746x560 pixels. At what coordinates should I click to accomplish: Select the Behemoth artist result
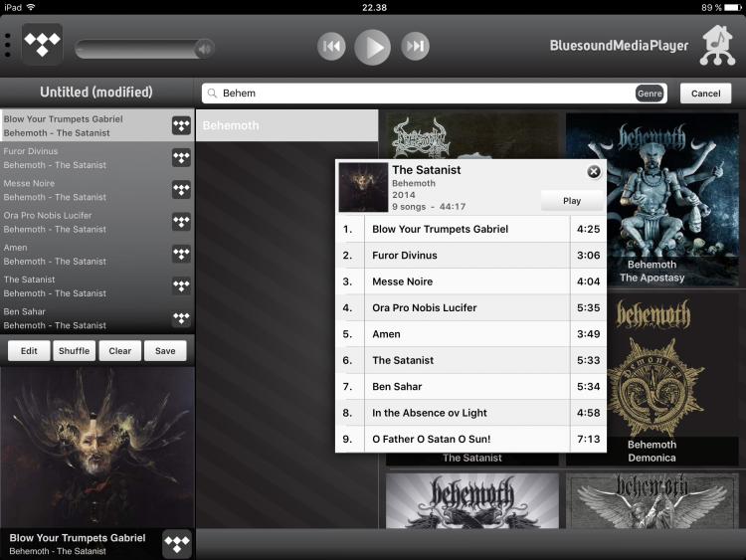coord(286,125)
